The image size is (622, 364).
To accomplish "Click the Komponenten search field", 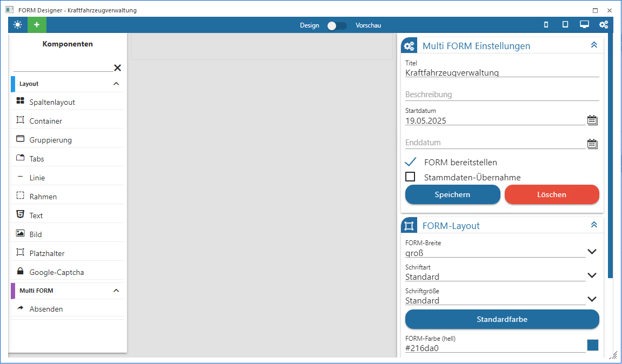I will [x=63, y=67].
